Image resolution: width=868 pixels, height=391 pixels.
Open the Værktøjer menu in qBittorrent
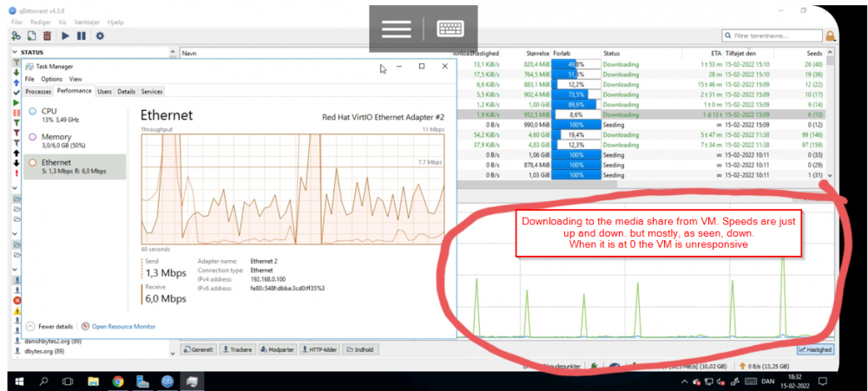tap(88, 23)
